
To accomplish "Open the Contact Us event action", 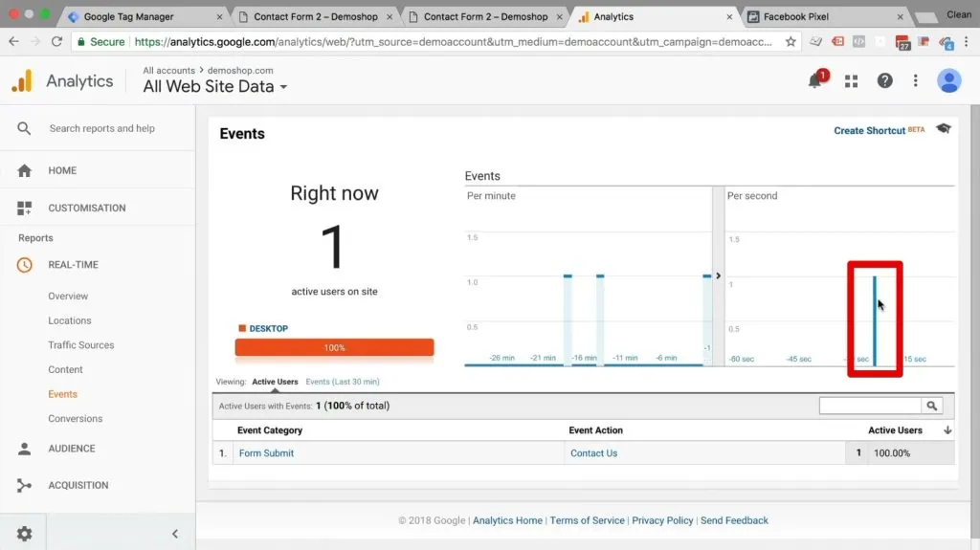I will 593,453.
